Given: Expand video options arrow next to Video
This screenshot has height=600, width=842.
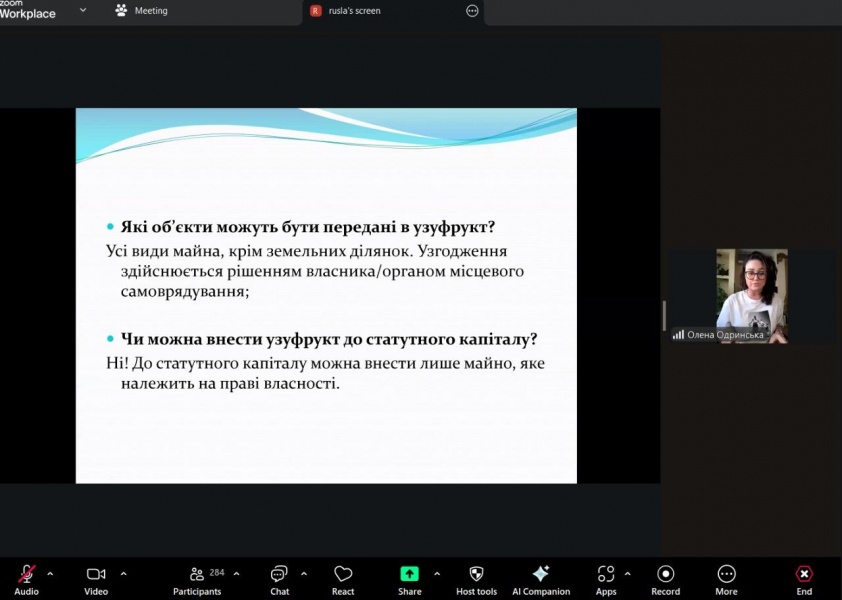Looking at the screenshot, I should [x=124, y=574].
